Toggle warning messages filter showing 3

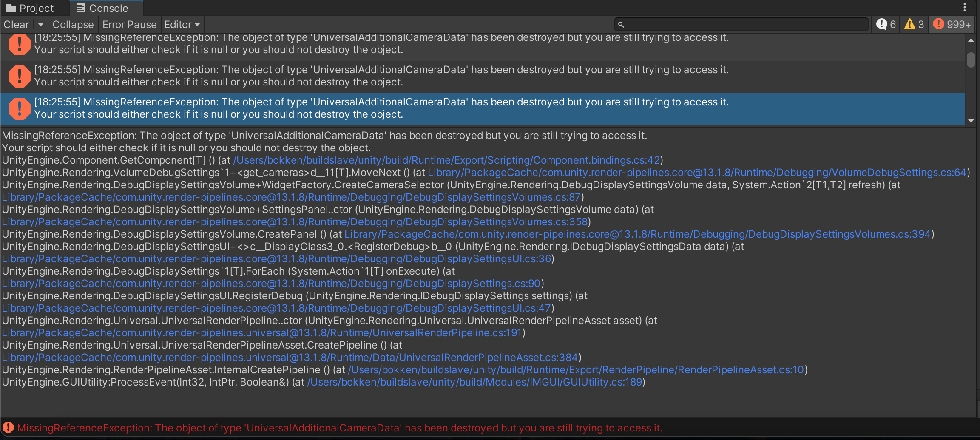[914, 24]
